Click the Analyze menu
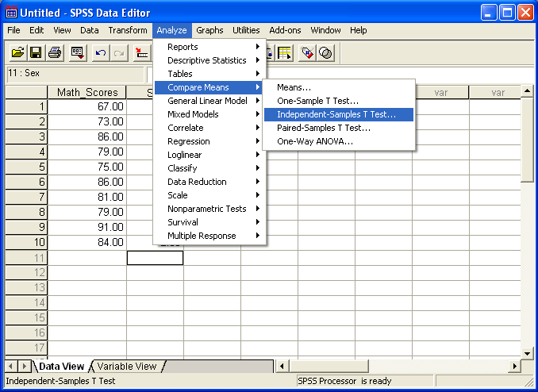This screenshot has width=538, height=392. pos(171,30)
